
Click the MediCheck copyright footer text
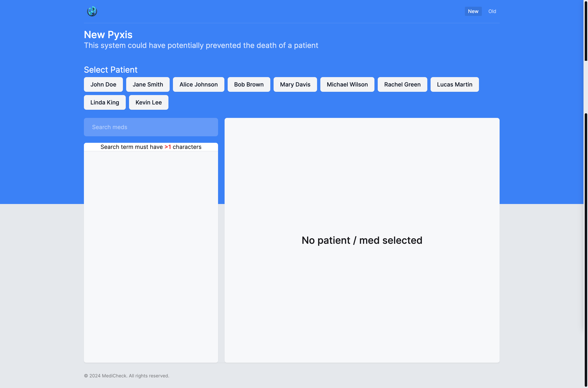(x=126, y=376)
